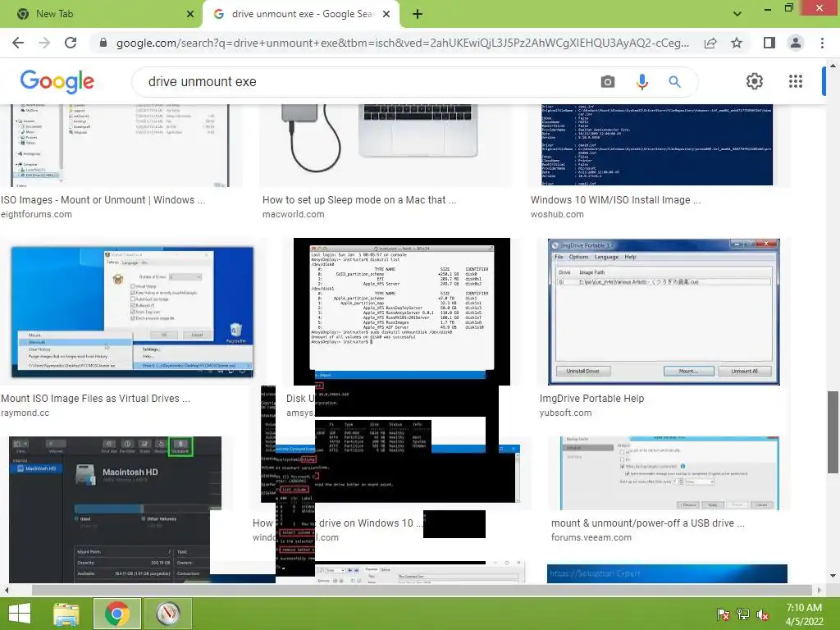The image size is (840, 630).
Task: Share this page using the share icon
Action: pyautogui.click(x=710, y=43)
